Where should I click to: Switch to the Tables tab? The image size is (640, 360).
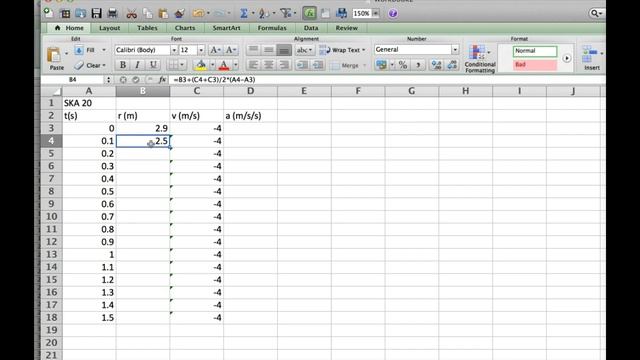click(x=147, y=28)
